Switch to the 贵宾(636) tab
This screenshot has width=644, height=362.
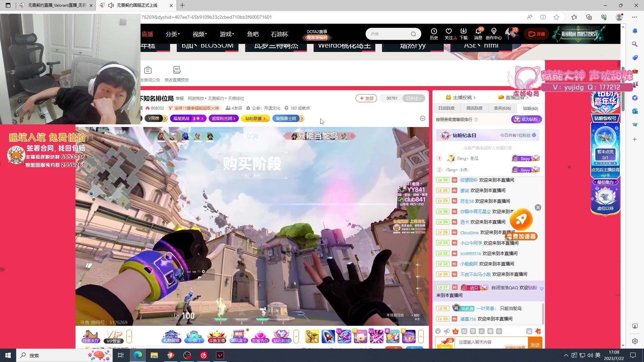tap(502, 108)
